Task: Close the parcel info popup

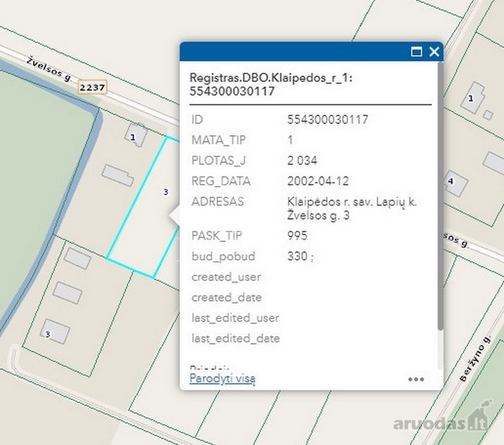Action: pos(434,51)
